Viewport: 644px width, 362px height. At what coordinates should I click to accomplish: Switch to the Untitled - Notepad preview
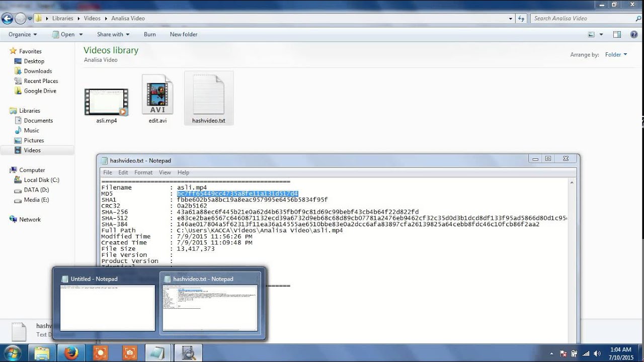[107, 303]
